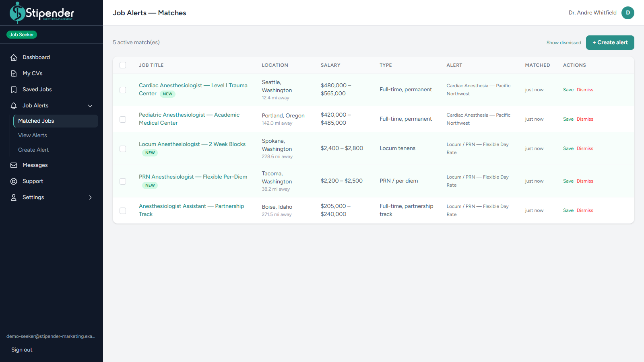Sign out of the account
The height and width of the screenshot is (362, 644).
point(22,350)
